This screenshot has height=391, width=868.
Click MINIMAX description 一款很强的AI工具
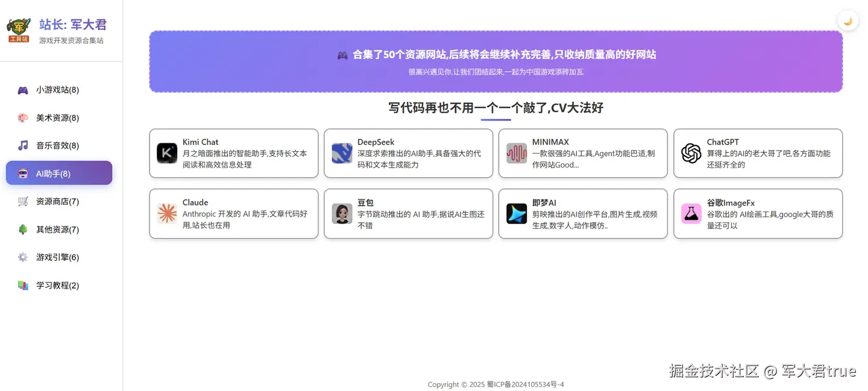pos(594,159)
